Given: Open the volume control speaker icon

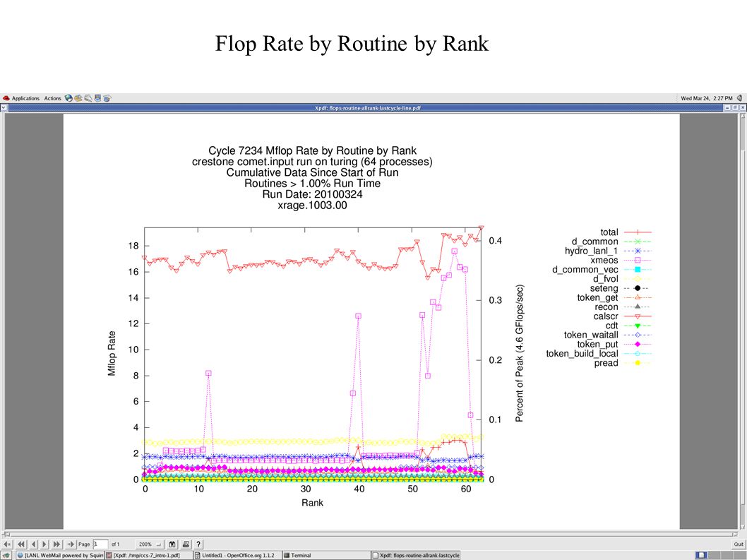Looking at the screenshot, I should pyautogui.click(x=739, y=98).
